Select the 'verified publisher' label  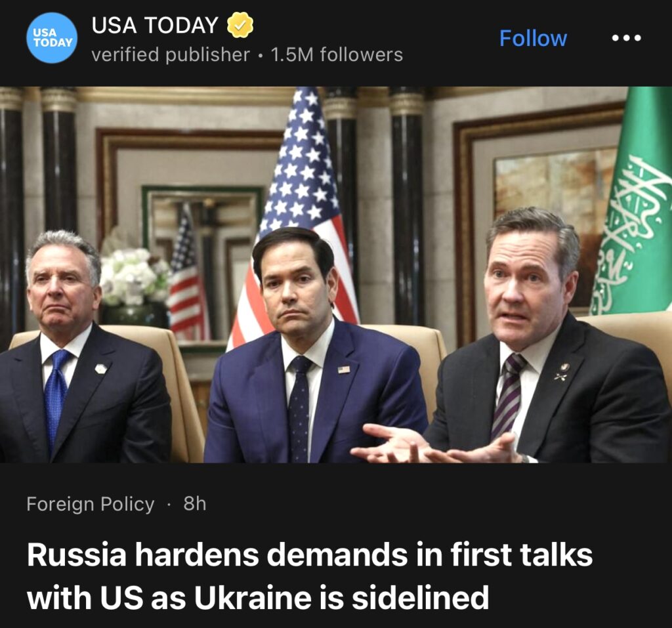point(171,54)
